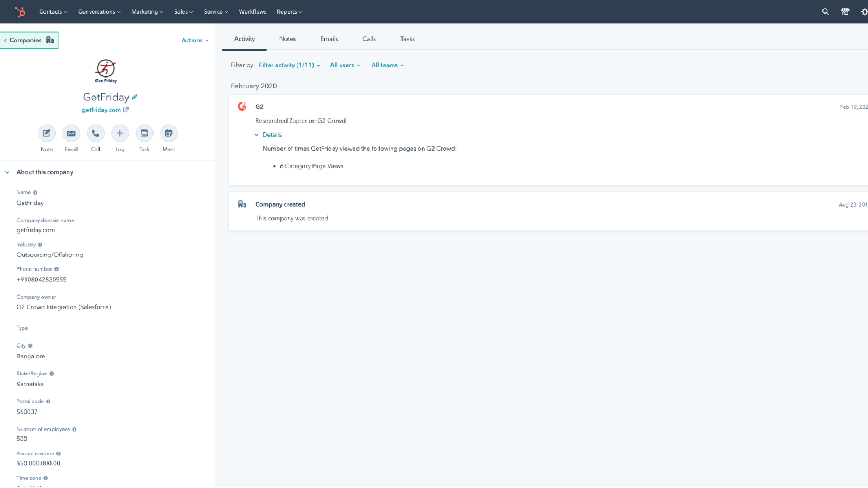Click the City value Bangalore

tap(31, 357)
